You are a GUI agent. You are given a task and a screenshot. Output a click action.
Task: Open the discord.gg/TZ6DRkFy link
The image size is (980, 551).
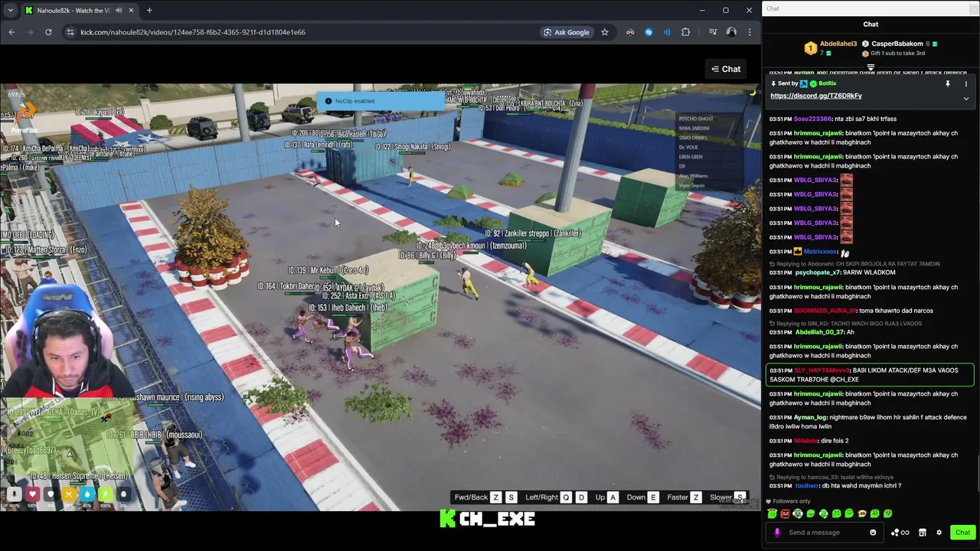(x=816, y=96)
